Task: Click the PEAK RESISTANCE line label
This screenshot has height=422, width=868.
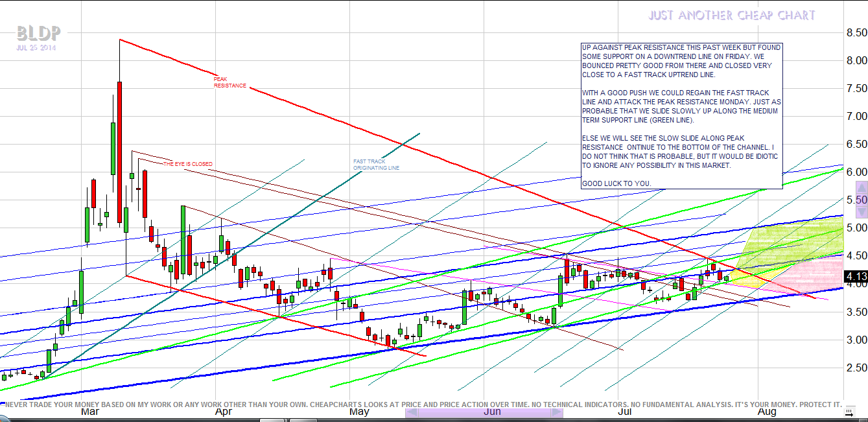Action: pyautogui.click(x=230, y=82)
